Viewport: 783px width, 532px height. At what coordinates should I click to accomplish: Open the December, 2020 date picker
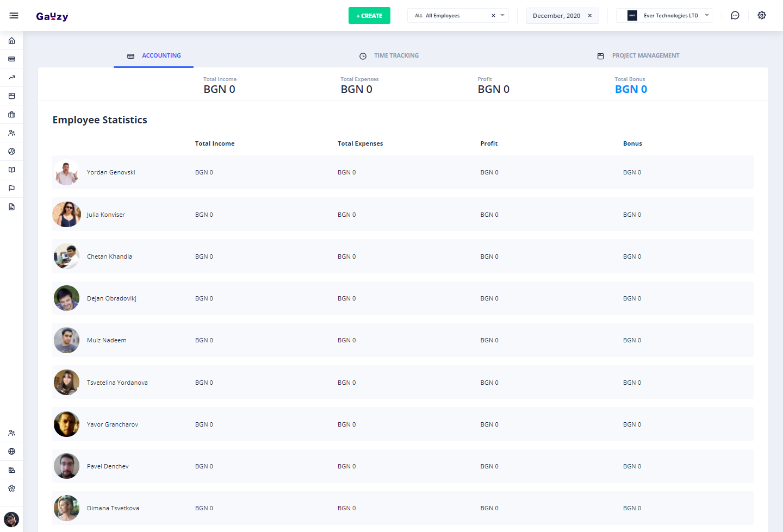tap(556, 16)
